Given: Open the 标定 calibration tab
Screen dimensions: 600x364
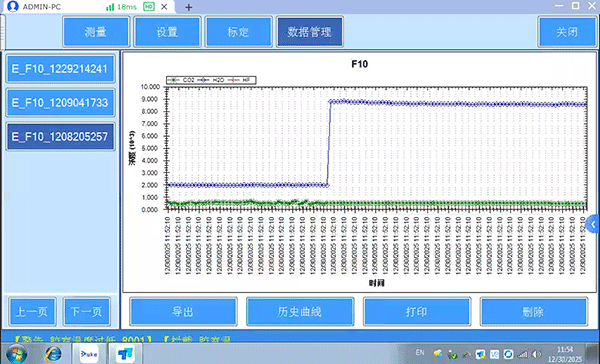Looking at the screenshot, I should coord(238,32).
